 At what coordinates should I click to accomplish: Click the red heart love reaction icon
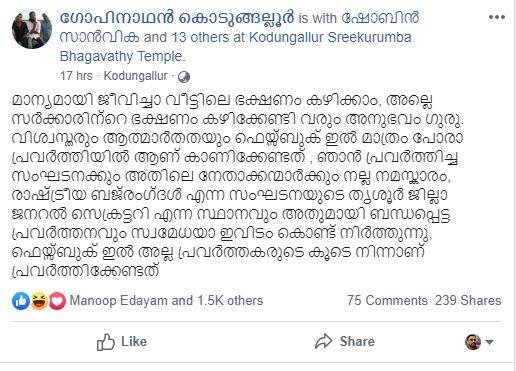coord(57,301)
